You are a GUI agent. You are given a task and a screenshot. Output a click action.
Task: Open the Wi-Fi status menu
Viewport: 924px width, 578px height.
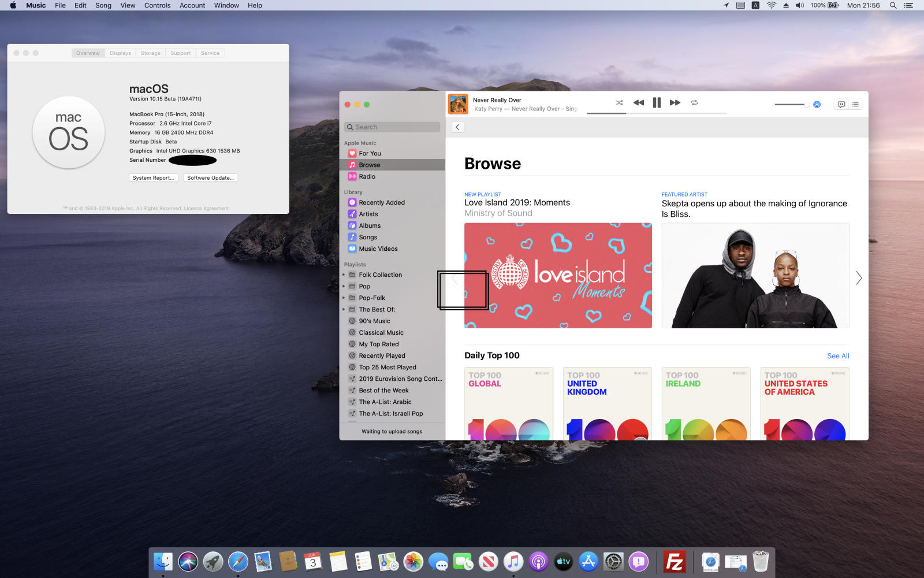(772, 5)
